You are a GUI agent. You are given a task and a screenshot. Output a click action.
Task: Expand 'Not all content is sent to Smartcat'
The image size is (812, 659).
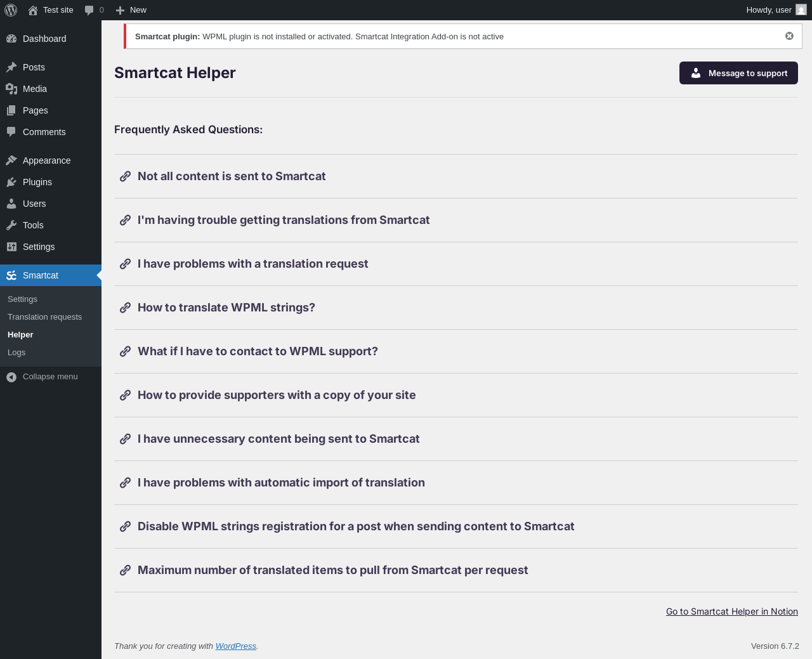[232, 176]
